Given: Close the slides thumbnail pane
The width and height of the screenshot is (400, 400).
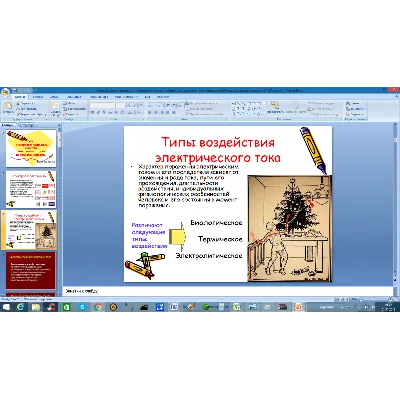Looking at the screenshot, I should tap(59, 125).
